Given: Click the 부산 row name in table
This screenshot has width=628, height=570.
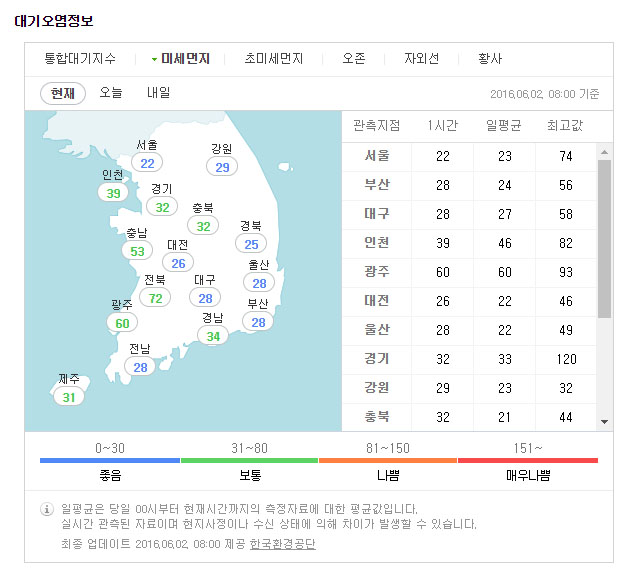Looking at the screenshot, I should pos(376,185).
